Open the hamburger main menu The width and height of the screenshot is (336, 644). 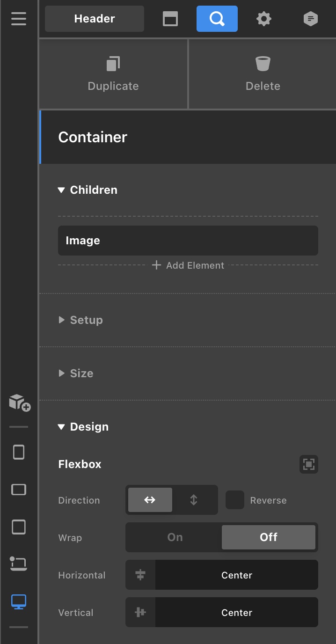(x=19, y=19)
